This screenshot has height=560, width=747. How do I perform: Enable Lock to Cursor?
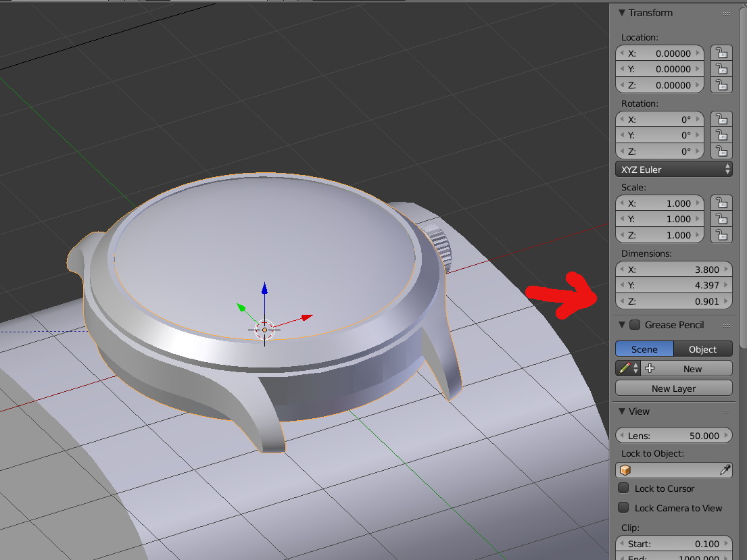623,488
